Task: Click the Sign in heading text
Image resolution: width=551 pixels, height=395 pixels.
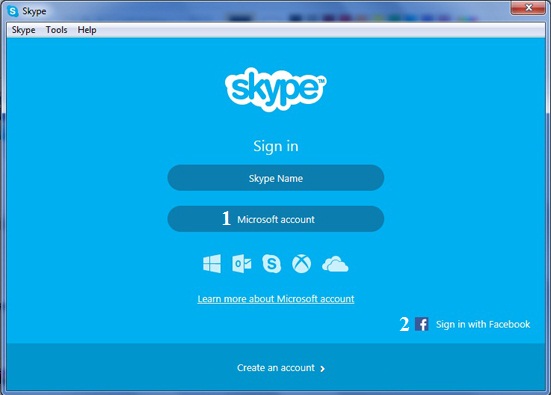Action: [x=276, y=146]
